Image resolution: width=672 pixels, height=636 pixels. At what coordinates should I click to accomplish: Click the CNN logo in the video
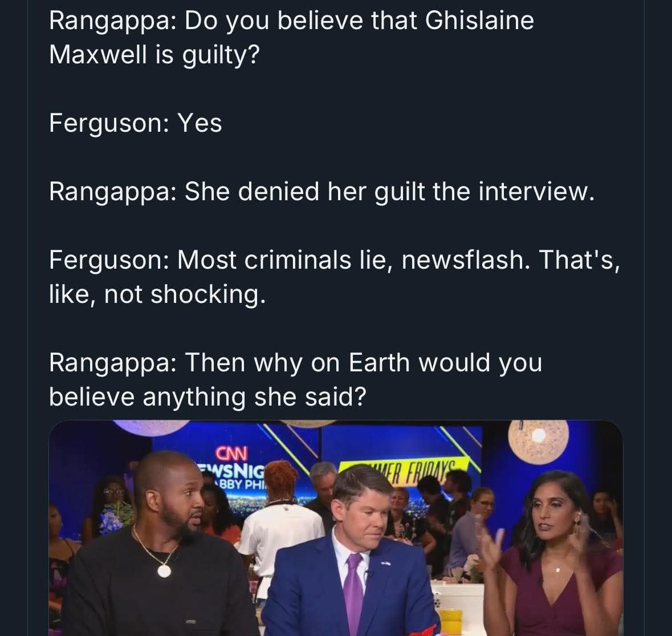point(231,453)
